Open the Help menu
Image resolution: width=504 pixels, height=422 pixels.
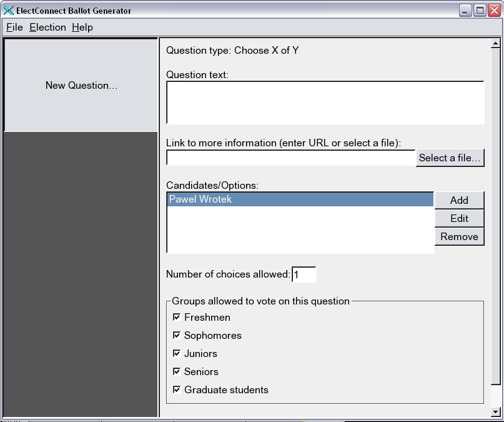coord(82,28)
